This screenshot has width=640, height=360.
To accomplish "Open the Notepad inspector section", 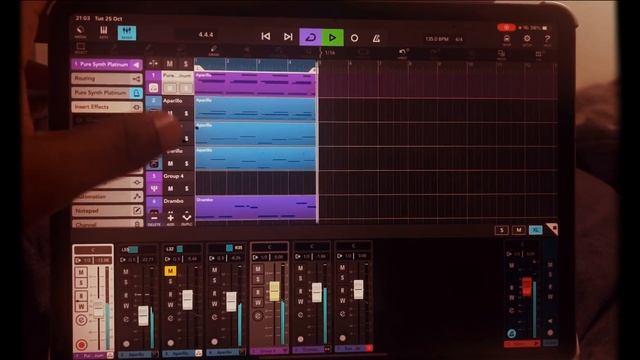I will [107, 211].
